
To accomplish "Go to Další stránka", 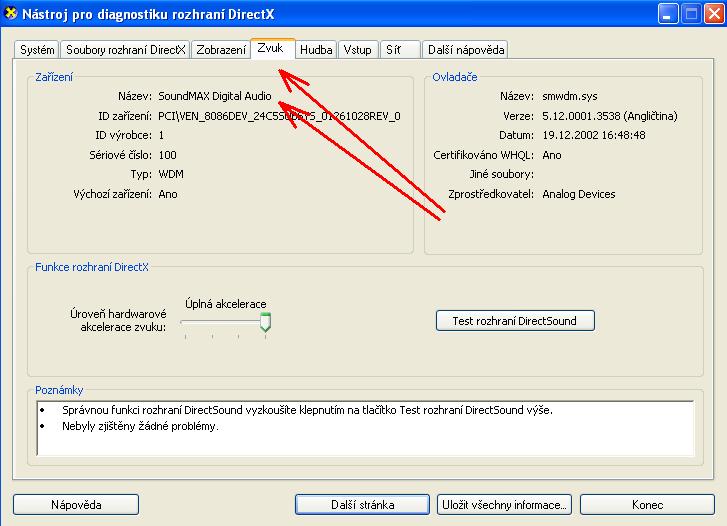I will [363, 505].
